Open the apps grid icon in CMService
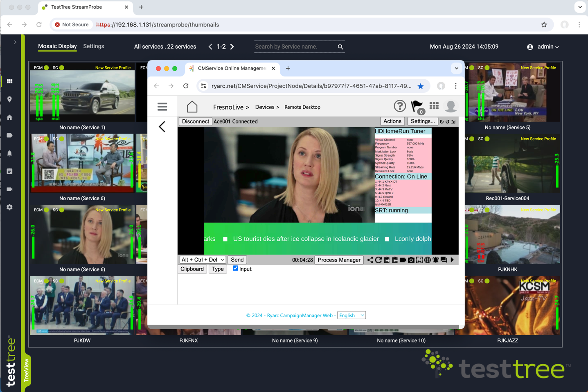588x392 pixels. [x=434, y=106]
